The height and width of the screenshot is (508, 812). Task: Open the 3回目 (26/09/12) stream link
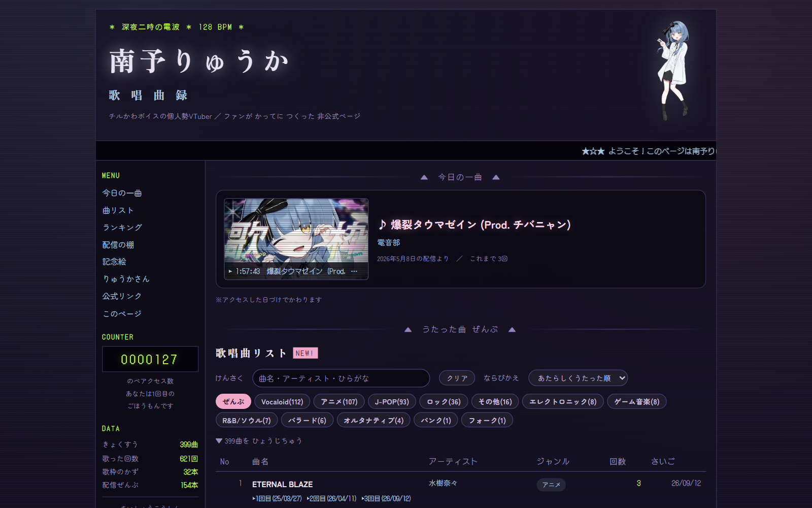tap(386, 498)
